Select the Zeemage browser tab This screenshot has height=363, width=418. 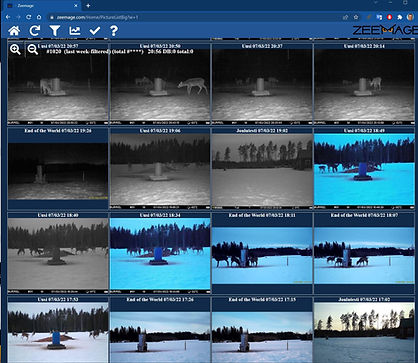[42, 6]
